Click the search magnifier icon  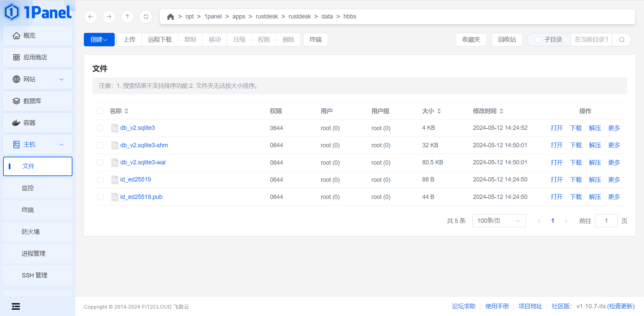click(622, 40)
